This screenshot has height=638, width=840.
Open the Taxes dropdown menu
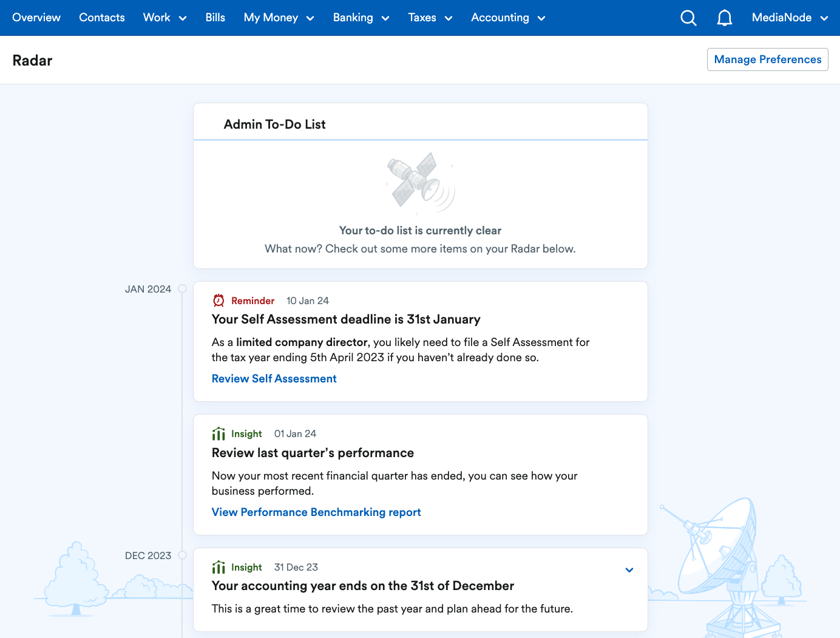click(x=430, y=18)
